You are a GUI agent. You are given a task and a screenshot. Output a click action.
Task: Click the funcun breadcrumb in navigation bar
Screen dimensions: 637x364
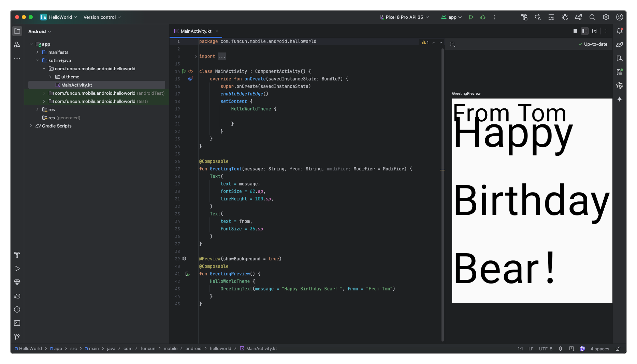[x=148, y=348]
